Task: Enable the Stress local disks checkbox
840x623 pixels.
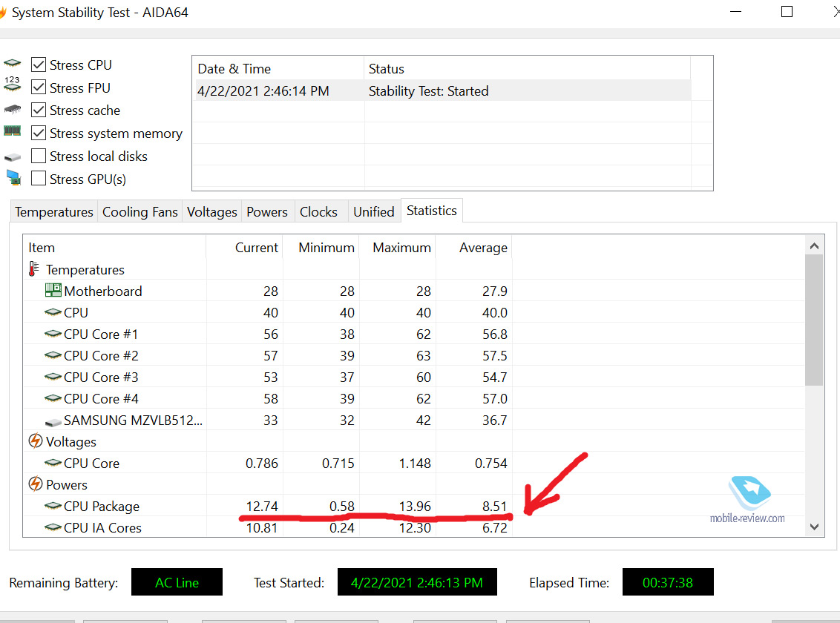Action: [x=38, y=156]
